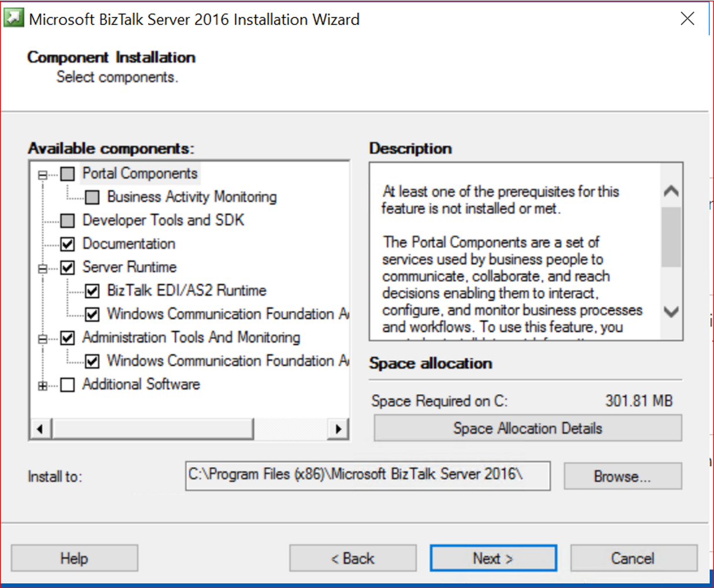The image size is (714, 588).
Task: Click the BizTalk wizard title bar icon
Action: [14, 18]
